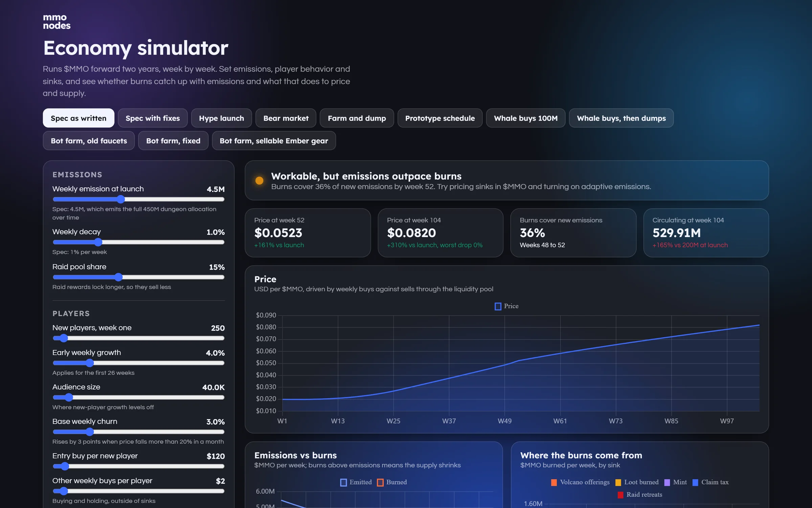The height and width of the screenshot is (508, 812).
Task: Choose the Bear market scenario
Action: click(286, 118)
